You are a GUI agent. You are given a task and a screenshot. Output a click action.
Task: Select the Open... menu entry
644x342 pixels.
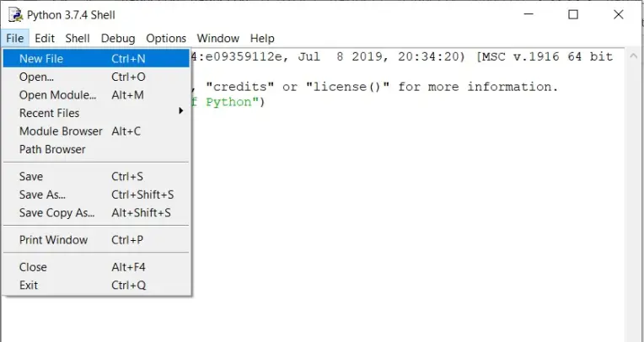point(96,77)
